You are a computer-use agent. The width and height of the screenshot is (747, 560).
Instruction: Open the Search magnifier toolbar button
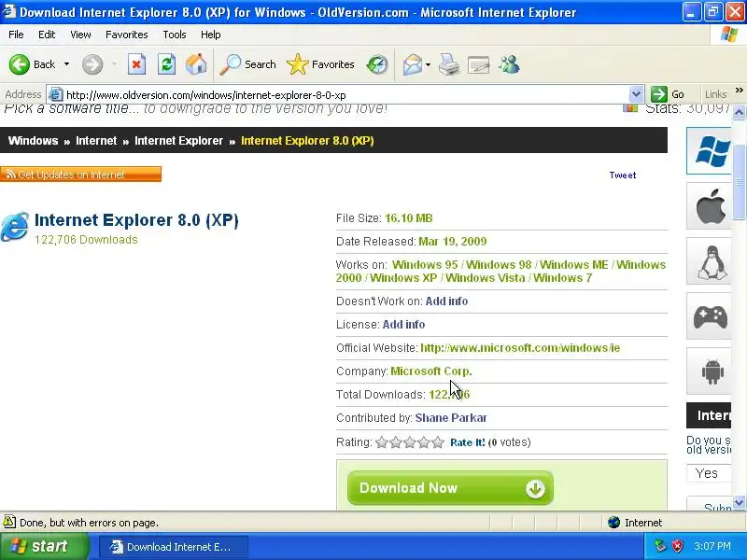(247, 64)
